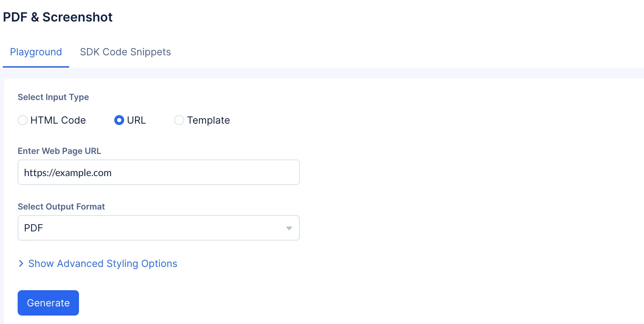Click the HTML Code option label
Image resolution: width=644 pixels, height=324 pixels.
tap(58, 120)
